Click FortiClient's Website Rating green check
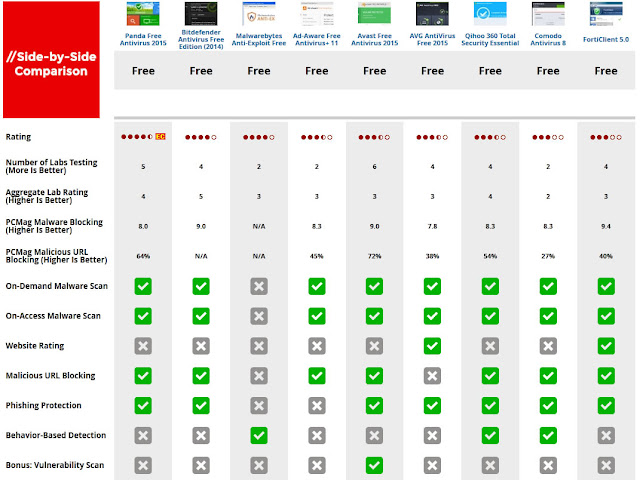The width and height of the screenshot is (640, 480). 606,346
